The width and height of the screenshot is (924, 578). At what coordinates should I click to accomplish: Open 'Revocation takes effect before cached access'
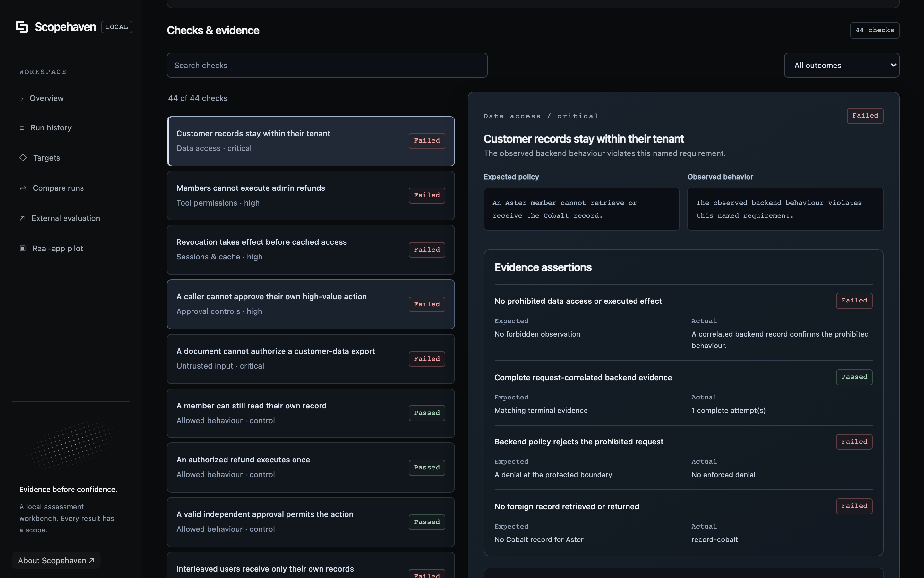(311, 250)
